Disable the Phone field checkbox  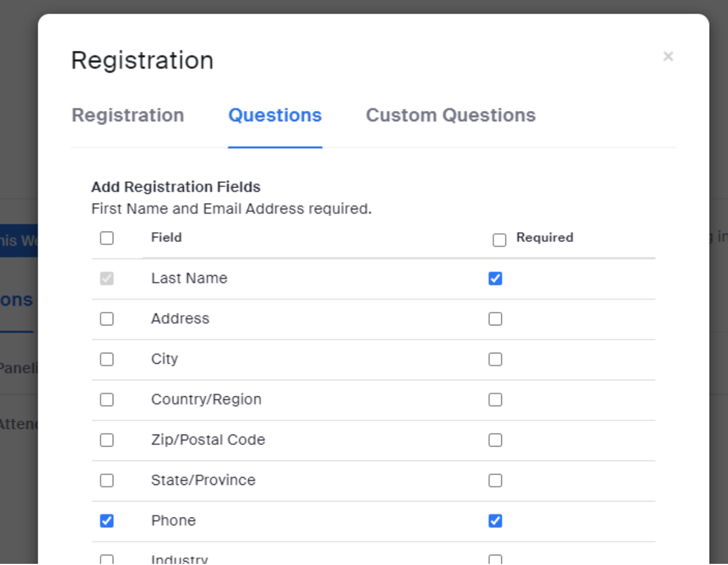[107, 521]
